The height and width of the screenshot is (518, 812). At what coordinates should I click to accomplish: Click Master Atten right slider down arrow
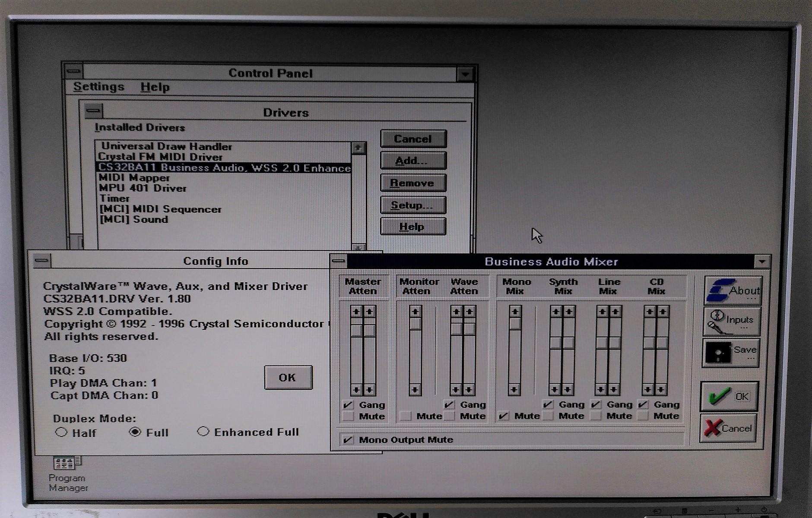[x=369, y=390]
